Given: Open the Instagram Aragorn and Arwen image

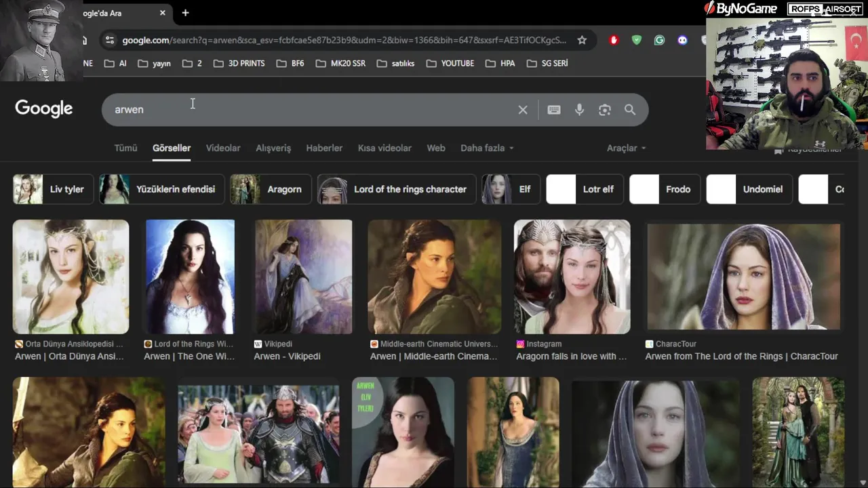Looking at the screenshot, I should 572,277.
